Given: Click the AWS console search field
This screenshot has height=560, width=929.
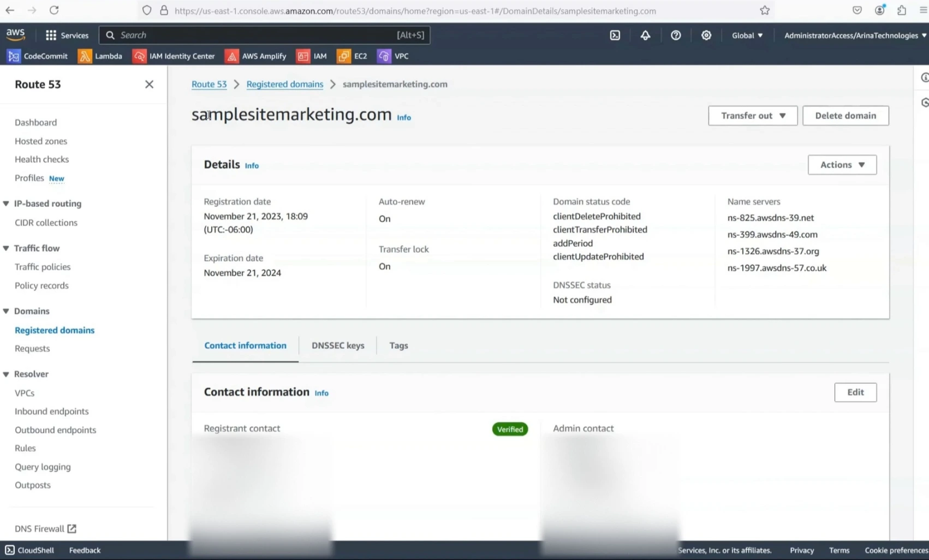Looking at the screenshot, I should pos(262,35).
